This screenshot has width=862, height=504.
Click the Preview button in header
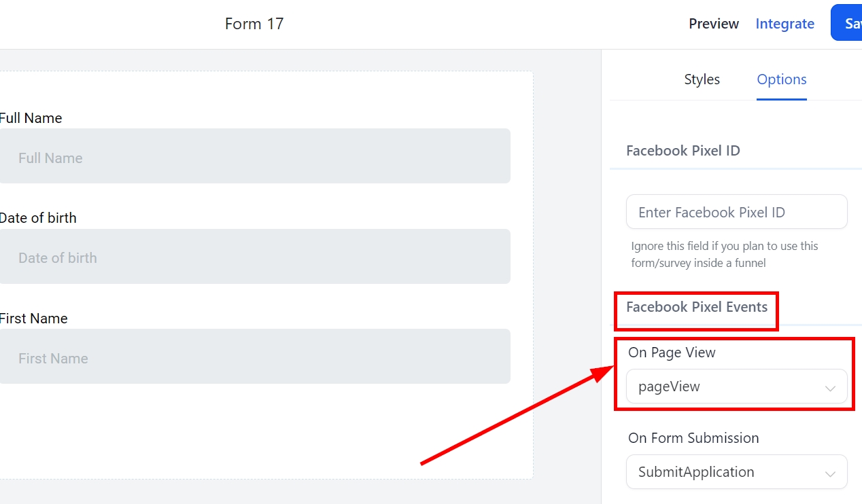click(713, 24)
